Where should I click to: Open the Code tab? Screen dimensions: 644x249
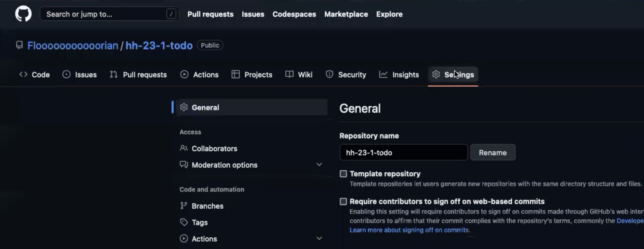pyautogui.click(x=35, y=75)
